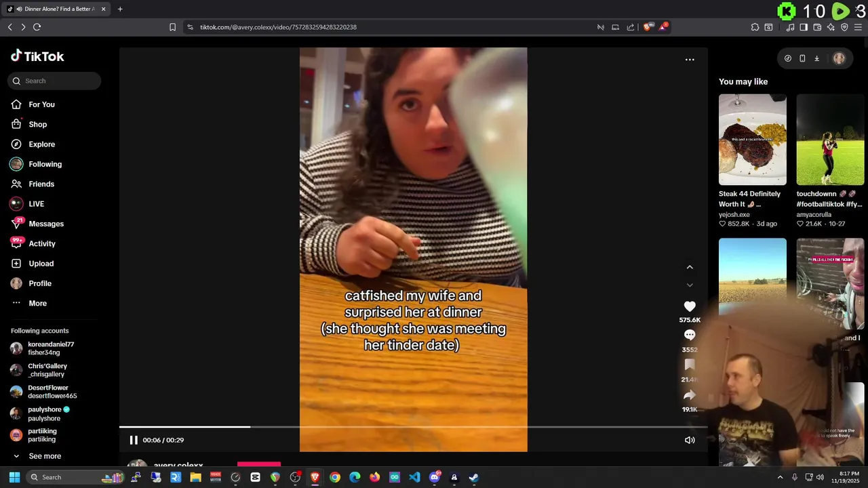Image resolution: width=868 pixels, height=488 pixels.
Task: Open the Activity notifications
Action: tap(42, 243)
